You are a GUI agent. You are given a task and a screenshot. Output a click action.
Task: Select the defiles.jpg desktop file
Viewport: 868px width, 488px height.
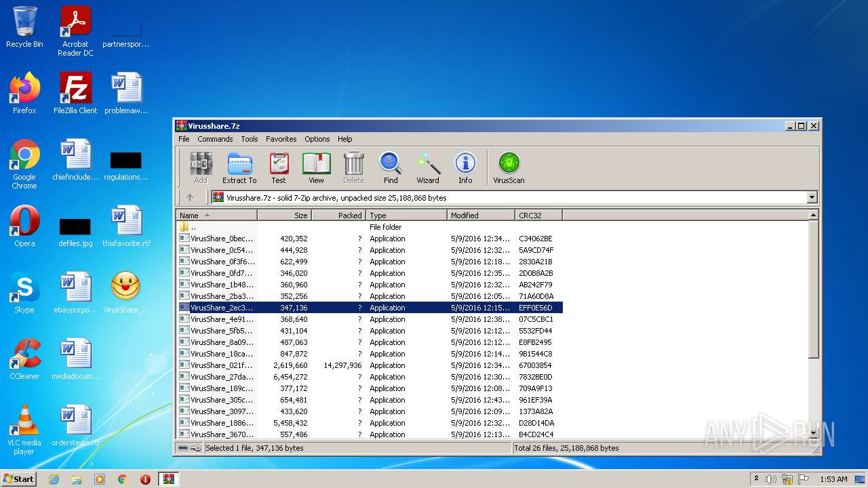[75, 230]
